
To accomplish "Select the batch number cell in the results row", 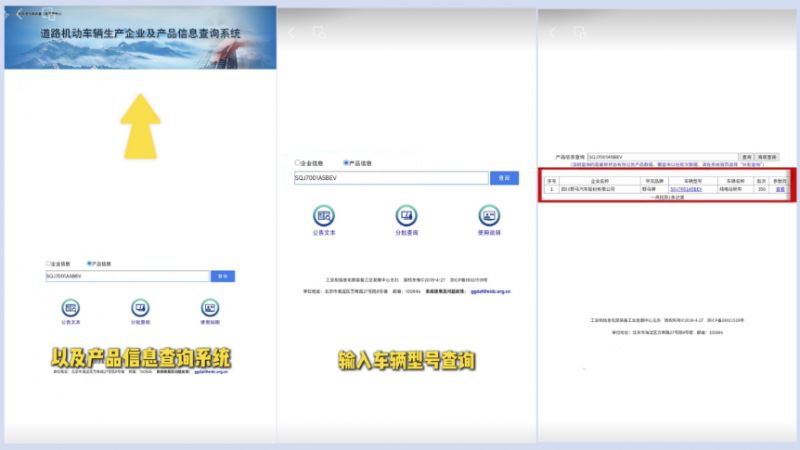I will point(761,189).
